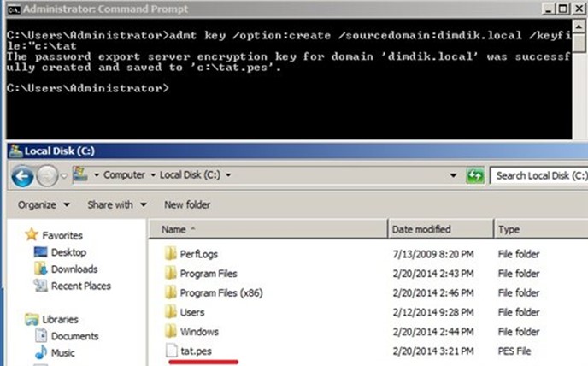Click the Local Disk (C:) title bar icon

(x=15, y=151)
